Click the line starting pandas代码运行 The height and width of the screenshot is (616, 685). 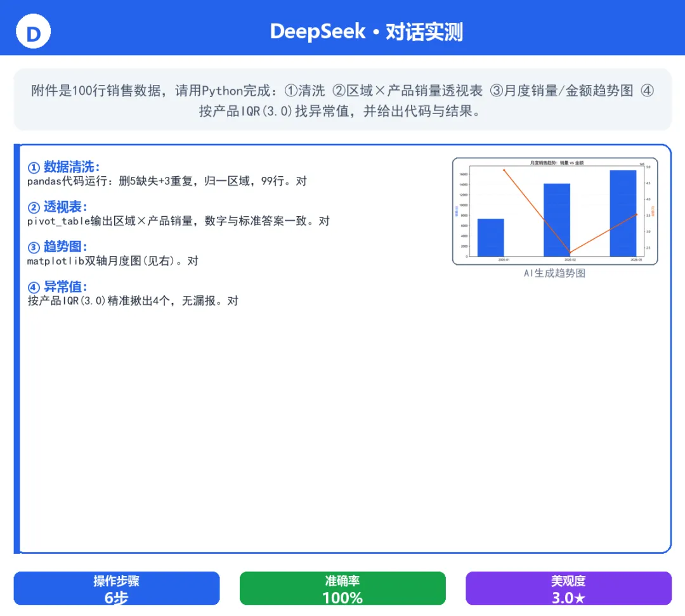167,181
